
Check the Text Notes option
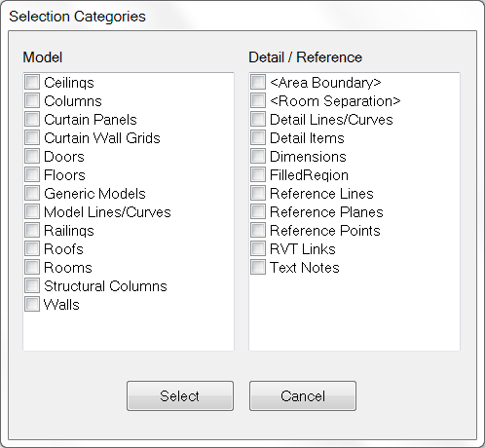point(258,267)
